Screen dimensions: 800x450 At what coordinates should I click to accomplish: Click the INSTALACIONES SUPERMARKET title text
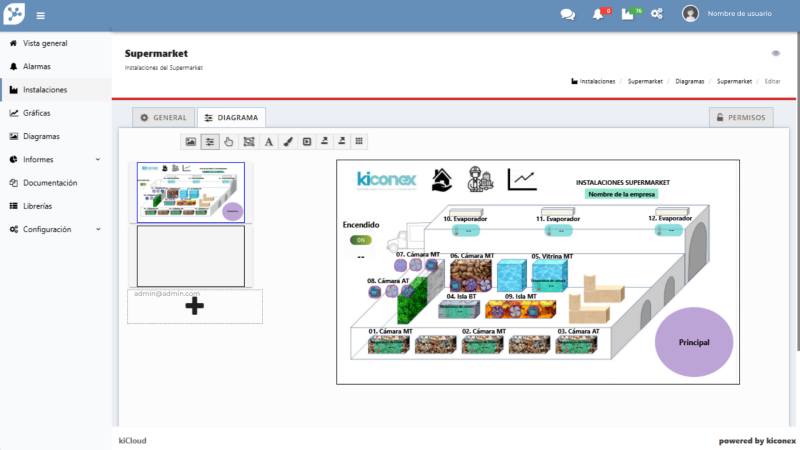point(622,182)
